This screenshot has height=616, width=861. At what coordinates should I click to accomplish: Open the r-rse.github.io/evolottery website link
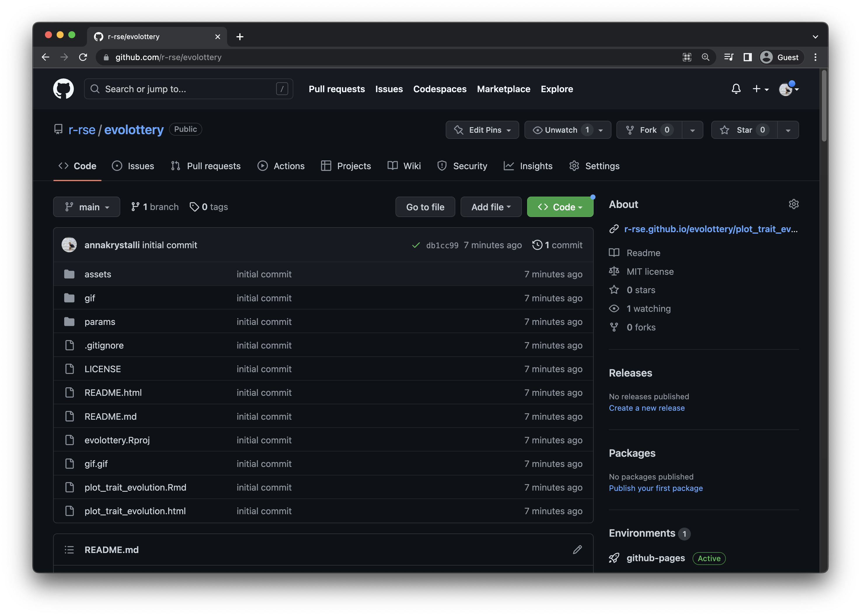tap(710, 229)
